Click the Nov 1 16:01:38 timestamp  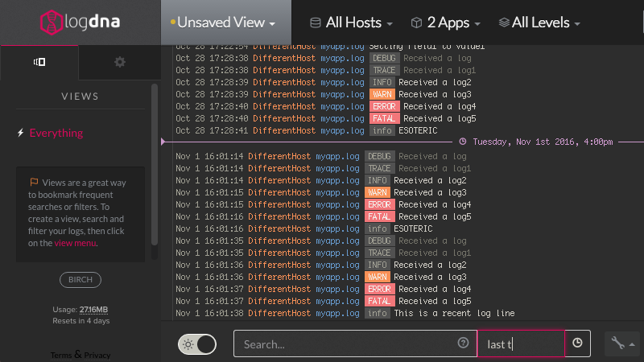(209, 313)
